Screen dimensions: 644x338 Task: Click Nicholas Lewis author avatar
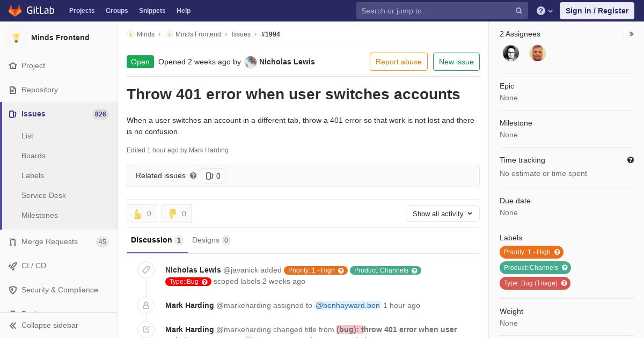(251, 62)
